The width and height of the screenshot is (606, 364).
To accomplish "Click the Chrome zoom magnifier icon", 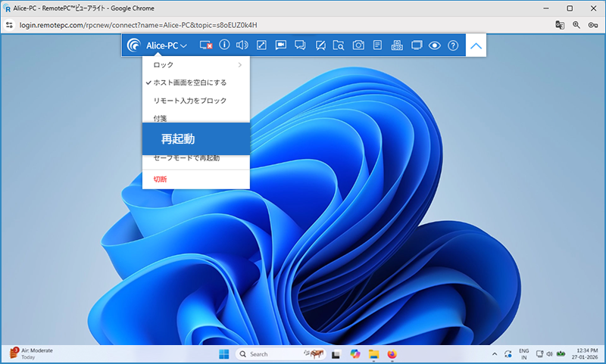I will 576,25.
